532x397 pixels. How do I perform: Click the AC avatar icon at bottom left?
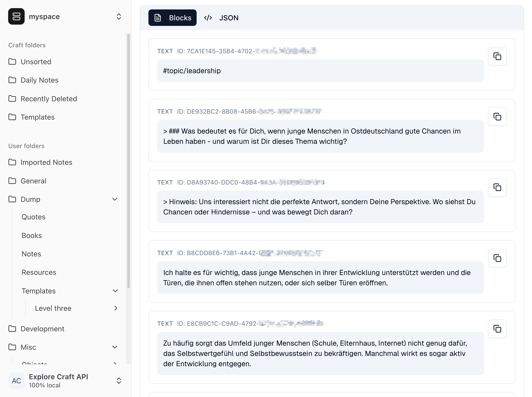(16, 381)
